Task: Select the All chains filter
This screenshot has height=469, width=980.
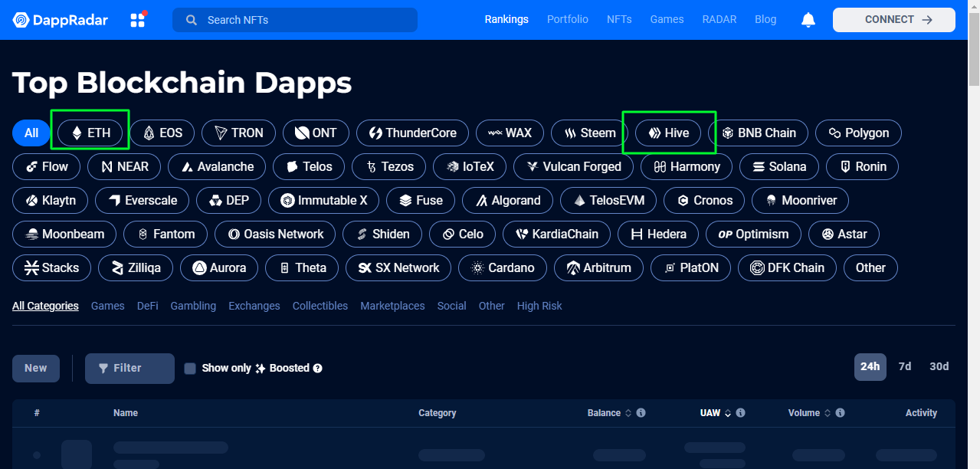Action: (x=31, y=133)
